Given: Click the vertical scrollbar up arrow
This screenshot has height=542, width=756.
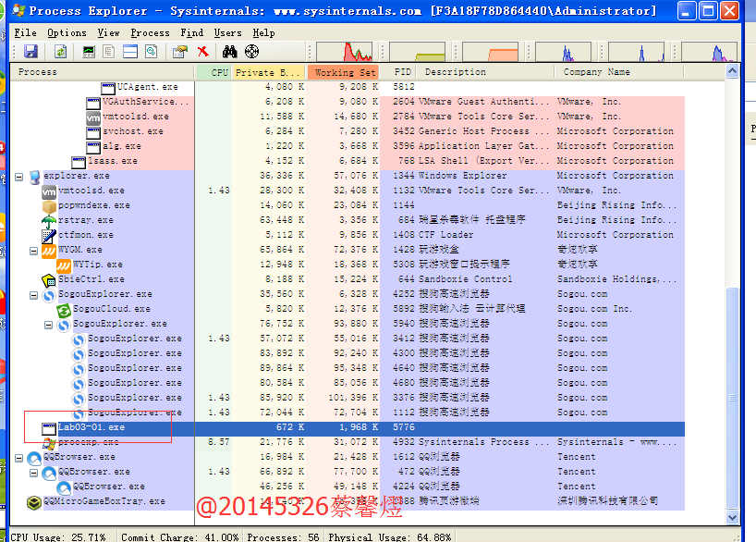Looking at the screenshot, I should click(x=733, y=71).
